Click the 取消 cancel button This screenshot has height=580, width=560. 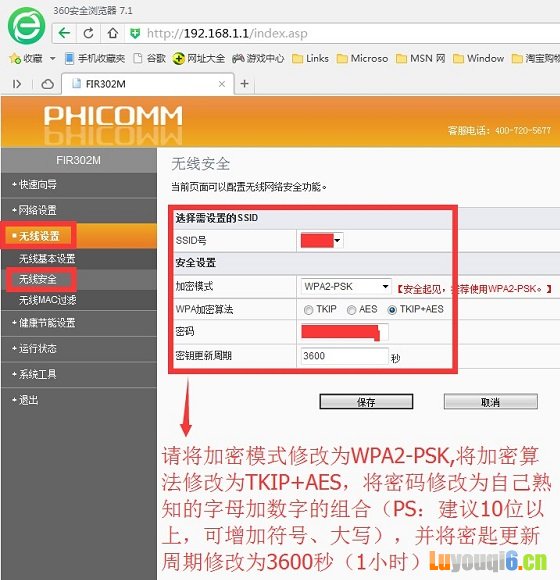490,402
